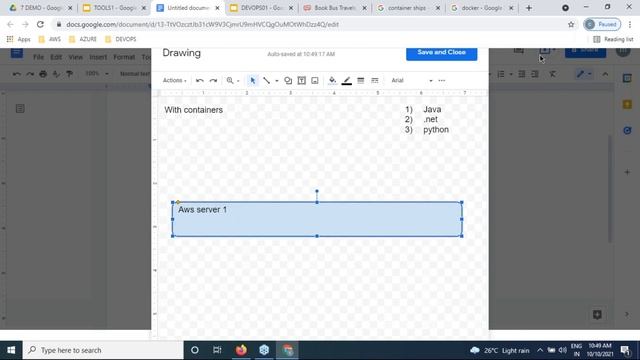
Task: Switch to the DEVOPS01 tab
Action: click(x=261, y=8)
